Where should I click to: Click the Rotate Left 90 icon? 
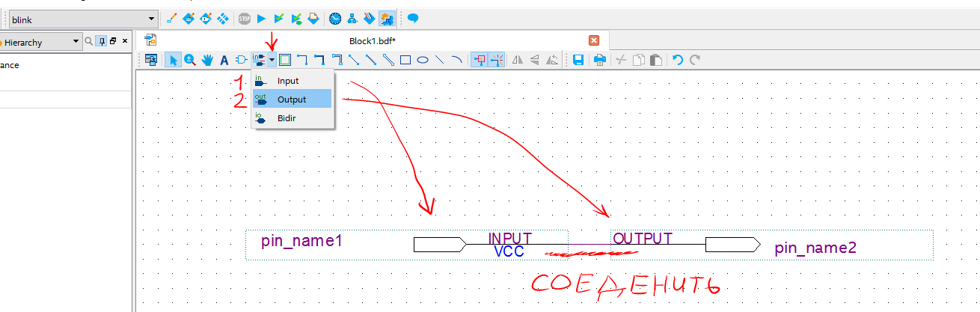[x=552, y=60]
